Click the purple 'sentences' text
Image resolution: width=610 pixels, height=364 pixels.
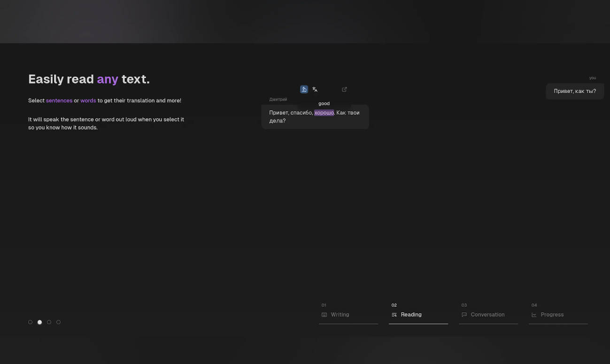point(59,101)
